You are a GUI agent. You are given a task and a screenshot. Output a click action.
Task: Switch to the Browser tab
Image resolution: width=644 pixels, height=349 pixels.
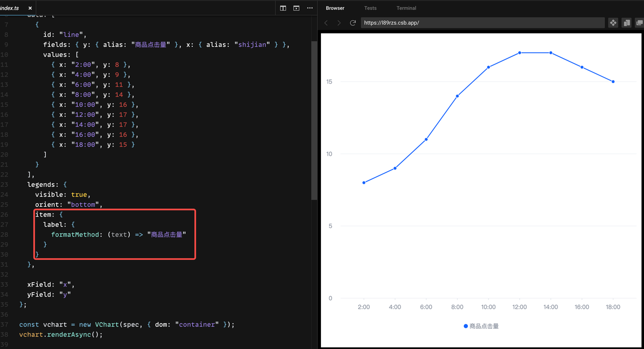click(x=335, y=8)
